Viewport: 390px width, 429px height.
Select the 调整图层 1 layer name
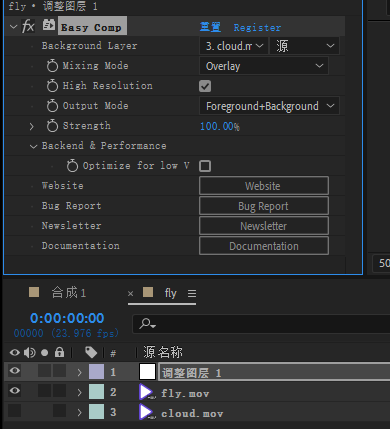[192, 373]
